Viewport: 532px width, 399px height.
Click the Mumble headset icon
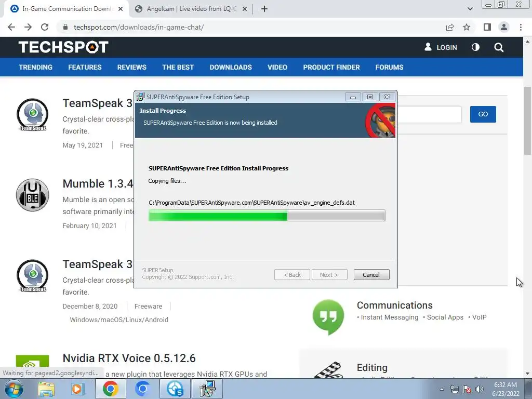(33, 195)
